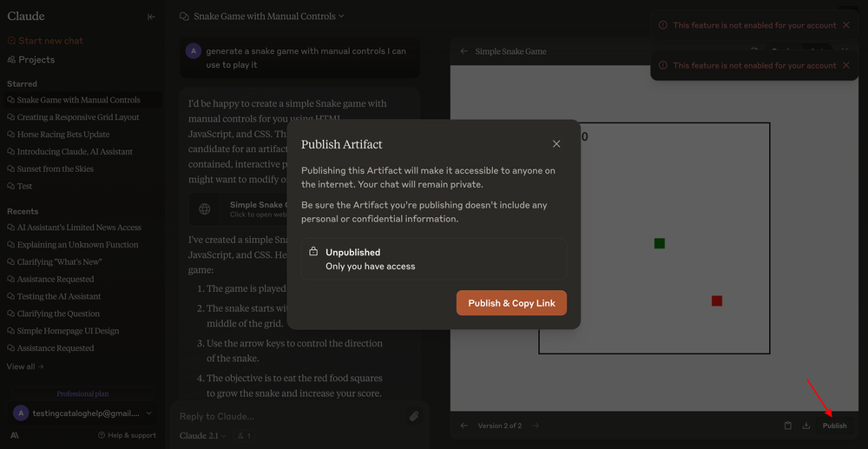The height and width of the screenshot is (449, 868).
Task: Open 'Horse Racing Bets Update' starred chat
Action: (x=63, y=135)
